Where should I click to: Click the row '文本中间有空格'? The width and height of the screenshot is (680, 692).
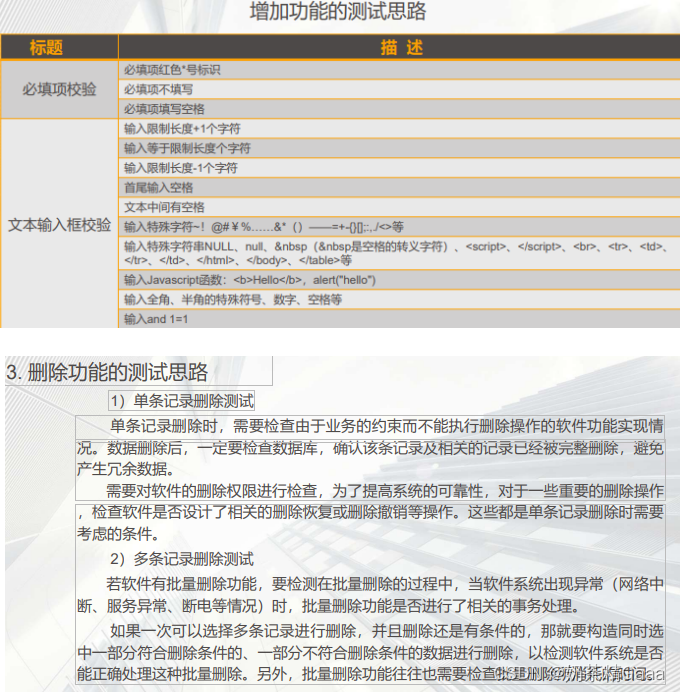tap(400, 207)
